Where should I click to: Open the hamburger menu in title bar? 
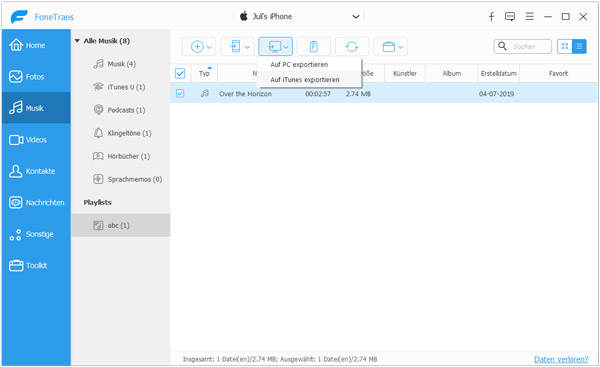(x=530, y=16)
